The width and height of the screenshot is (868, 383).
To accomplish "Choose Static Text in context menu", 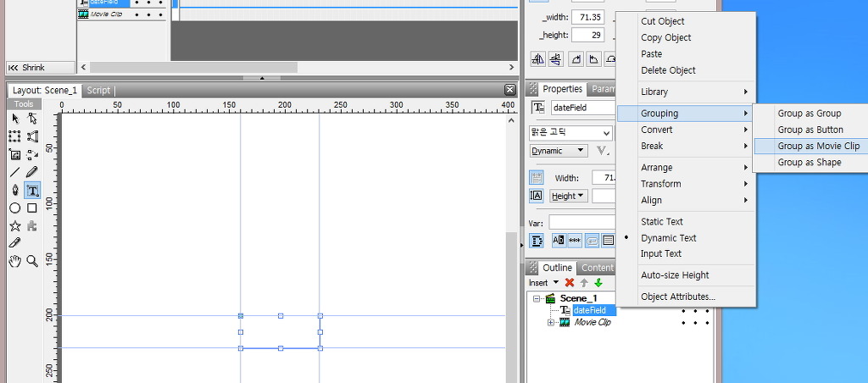I will tap(661, 222).
